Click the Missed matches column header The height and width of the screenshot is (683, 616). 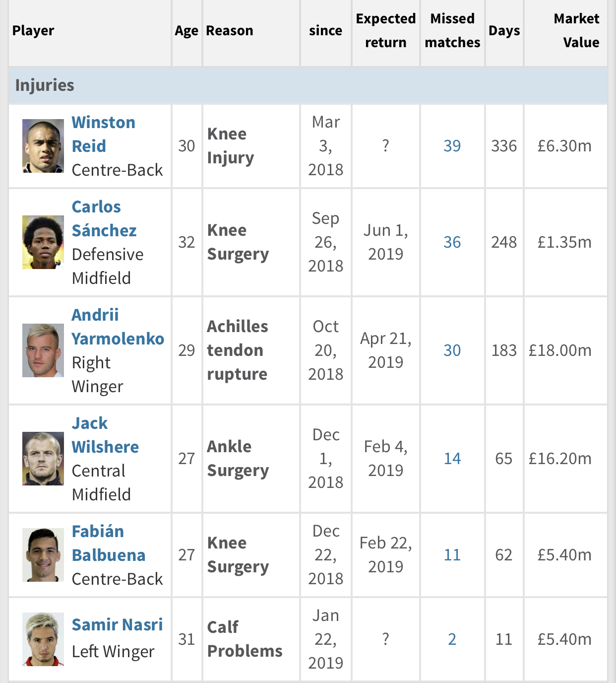452,31
